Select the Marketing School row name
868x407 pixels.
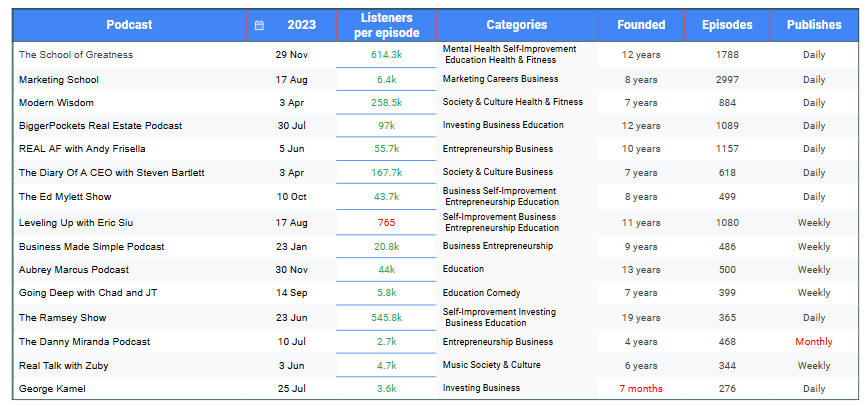59,80
